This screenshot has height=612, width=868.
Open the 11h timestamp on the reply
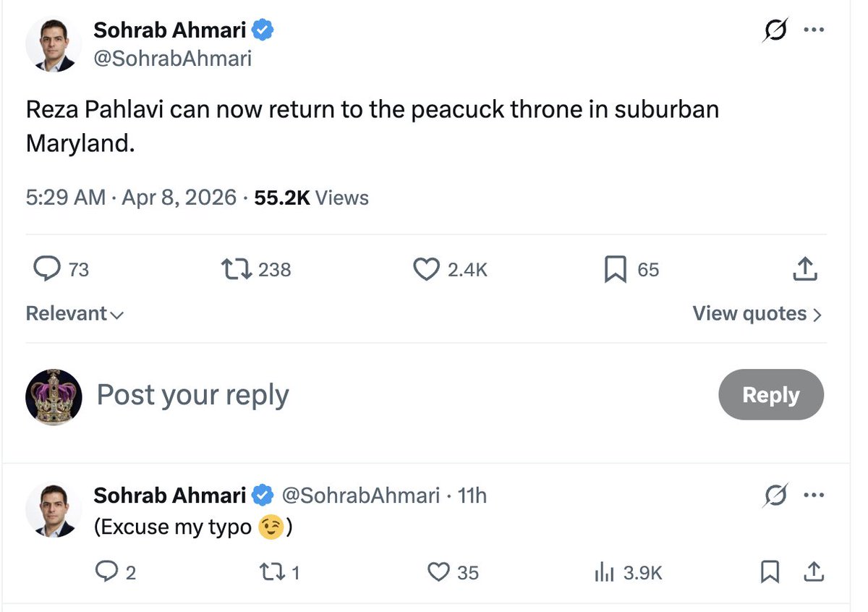pos(472,496)
